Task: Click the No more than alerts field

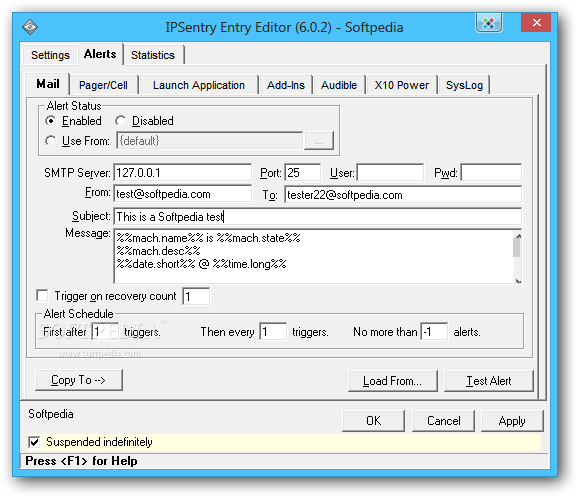Action: click(434, 331)
